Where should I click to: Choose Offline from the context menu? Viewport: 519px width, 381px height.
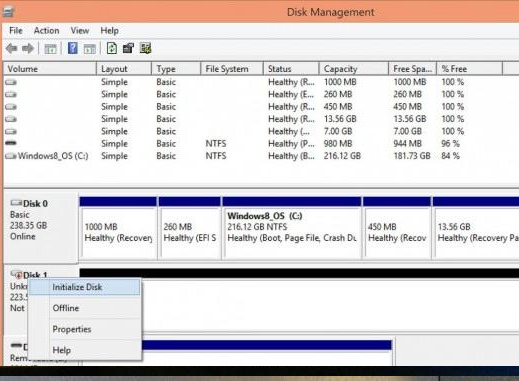(x=84, y=308)
